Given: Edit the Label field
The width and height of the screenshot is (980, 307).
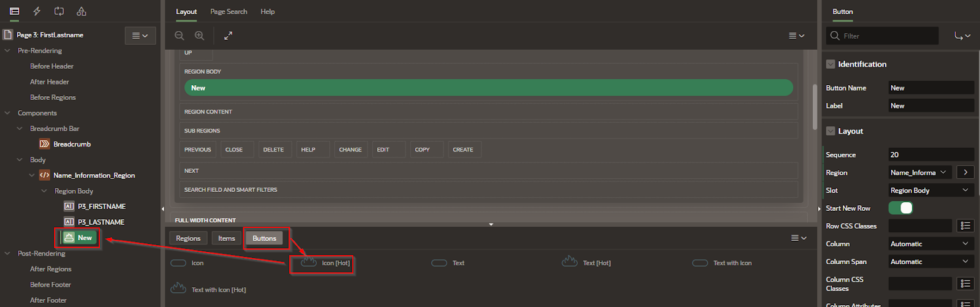Looking at the screenshot, I should 931,105.
